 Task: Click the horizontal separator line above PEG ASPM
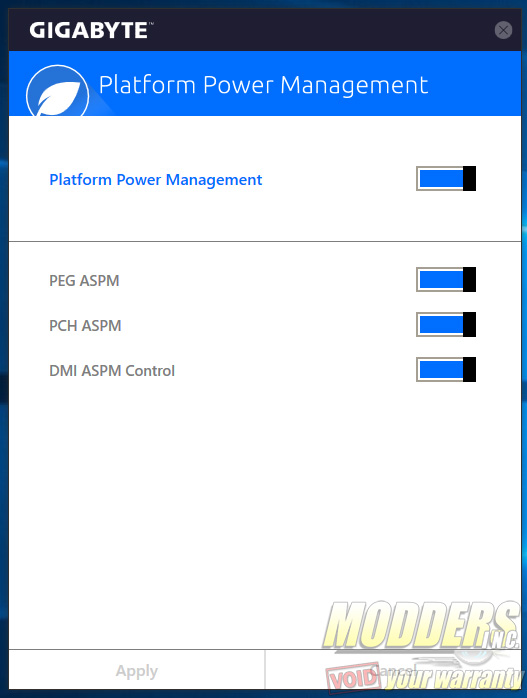click(x=265, y=242)
